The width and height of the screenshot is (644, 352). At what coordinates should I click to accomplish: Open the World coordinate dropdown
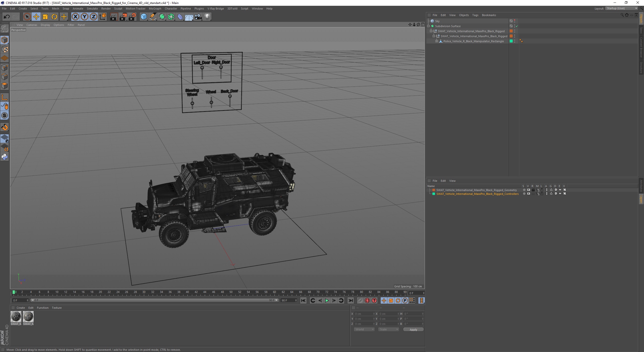coord(364,329)
